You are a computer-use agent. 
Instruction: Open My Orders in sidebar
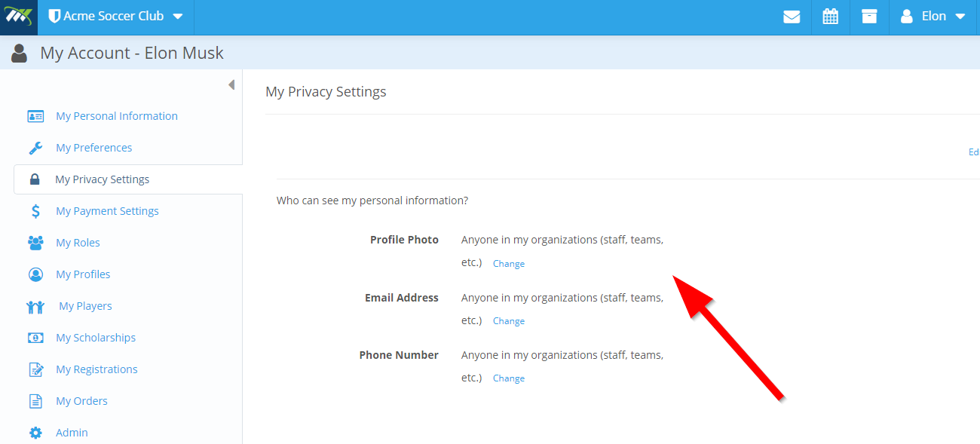point(81,401)
